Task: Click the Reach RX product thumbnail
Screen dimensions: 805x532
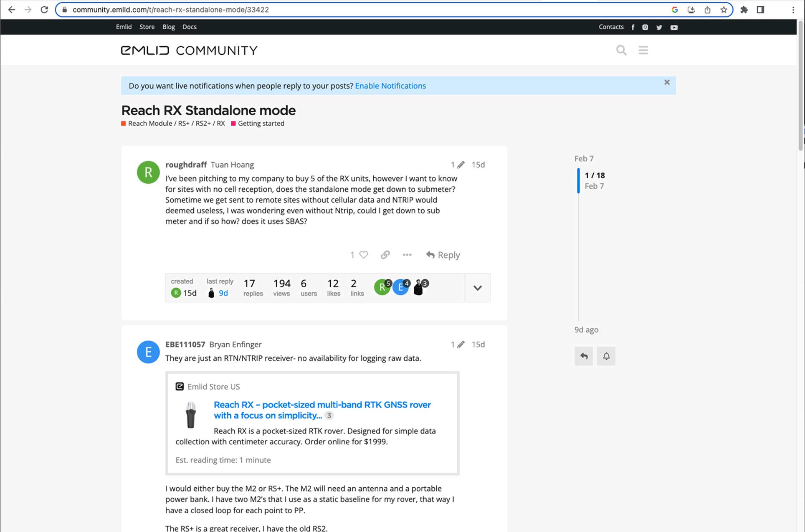Action: (191, 415)
